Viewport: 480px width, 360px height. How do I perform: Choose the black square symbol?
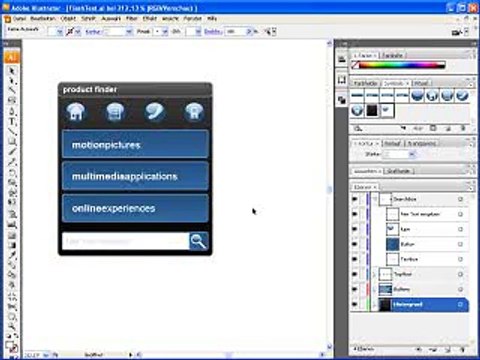click(372, 111)
